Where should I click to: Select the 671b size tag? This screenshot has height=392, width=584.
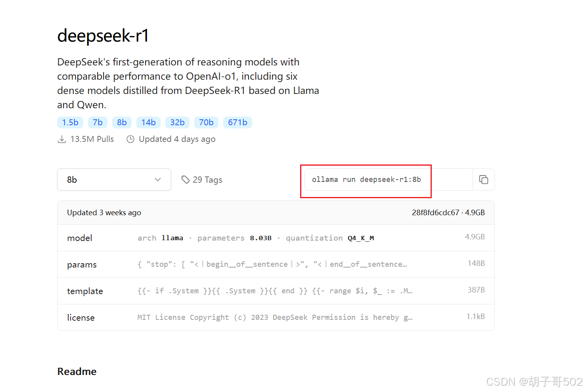[237, 122]
